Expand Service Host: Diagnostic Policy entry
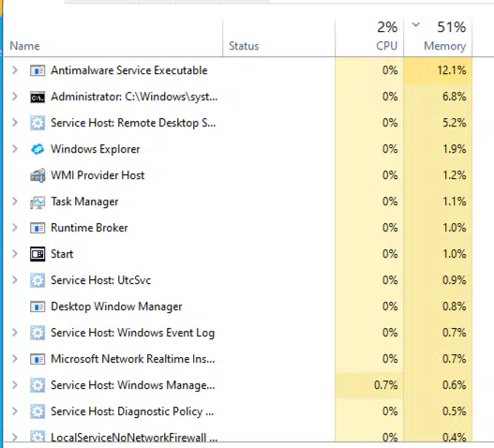The width and height of the screenshot is (494, 448). (14, 411)
